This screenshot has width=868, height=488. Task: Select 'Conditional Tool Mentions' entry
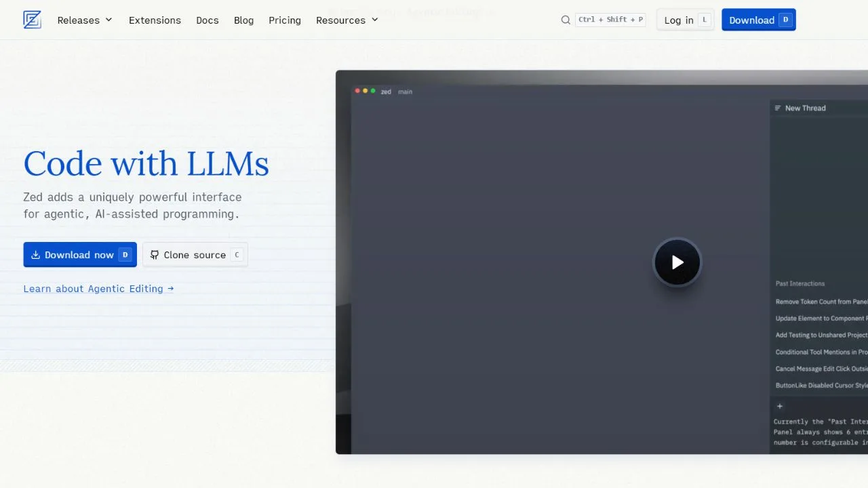pyautogui.click(x=822, y=352)
